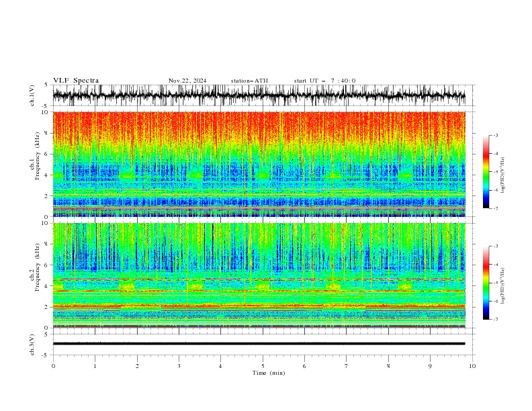Click the log(PSD) label beside ch.1 color bar
532x411 pixels.
[503, 175]
